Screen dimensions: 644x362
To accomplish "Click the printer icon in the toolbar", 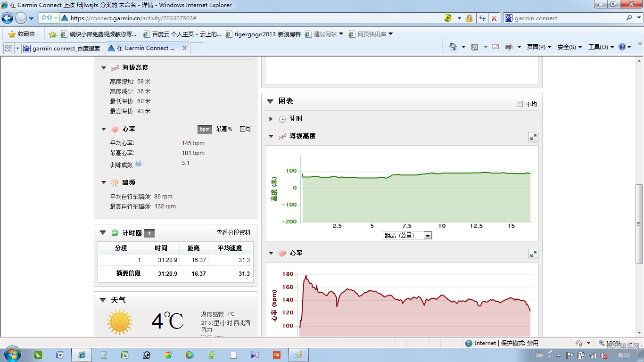I will coord(508,47).
